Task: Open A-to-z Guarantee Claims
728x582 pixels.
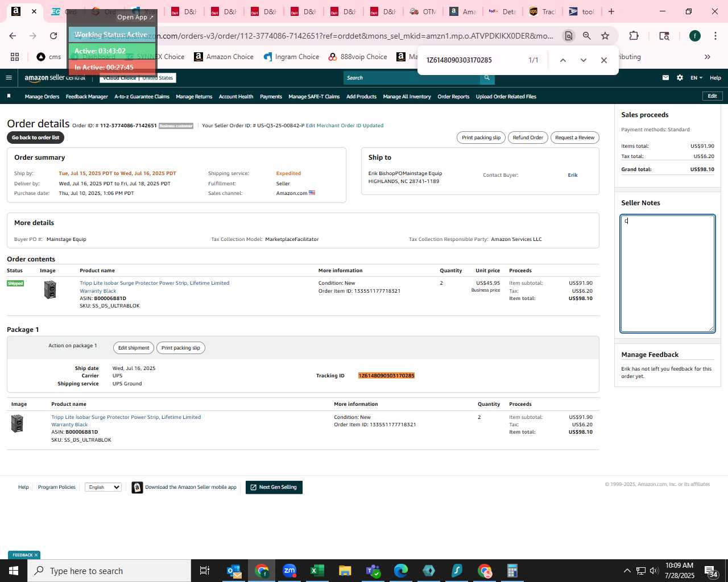Action: pos(142,97)
